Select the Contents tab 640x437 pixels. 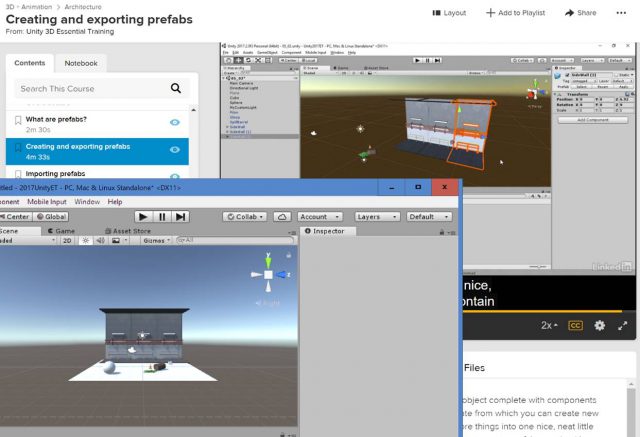click(29, 63)
